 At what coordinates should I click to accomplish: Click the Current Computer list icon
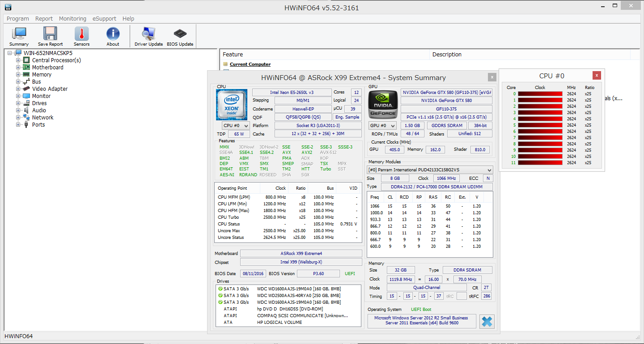[x=225, y=64]
